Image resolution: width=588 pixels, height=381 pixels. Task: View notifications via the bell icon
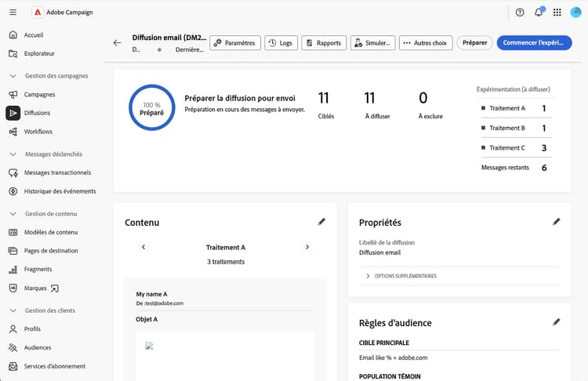(x=539, y=12)
